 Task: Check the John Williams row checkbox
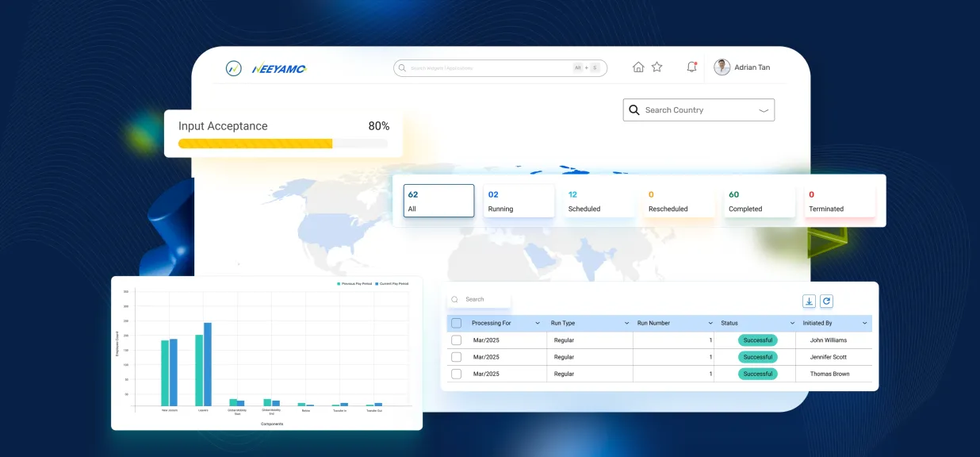456,340
